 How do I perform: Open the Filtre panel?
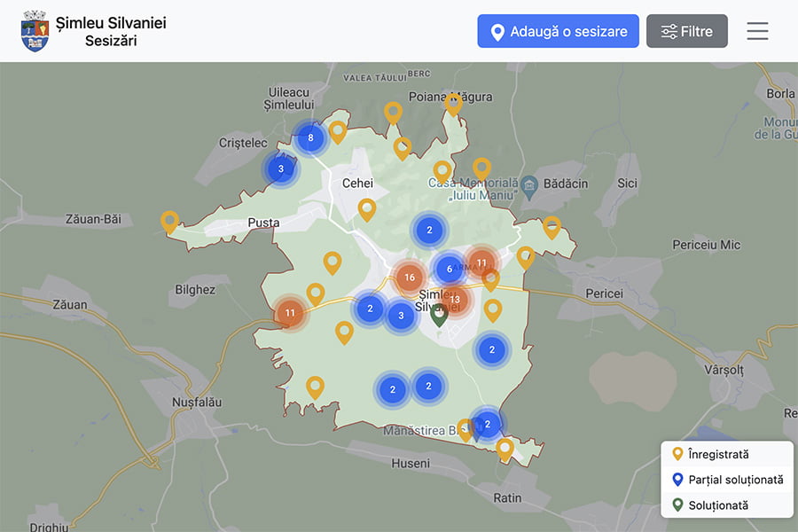[687, 31]
